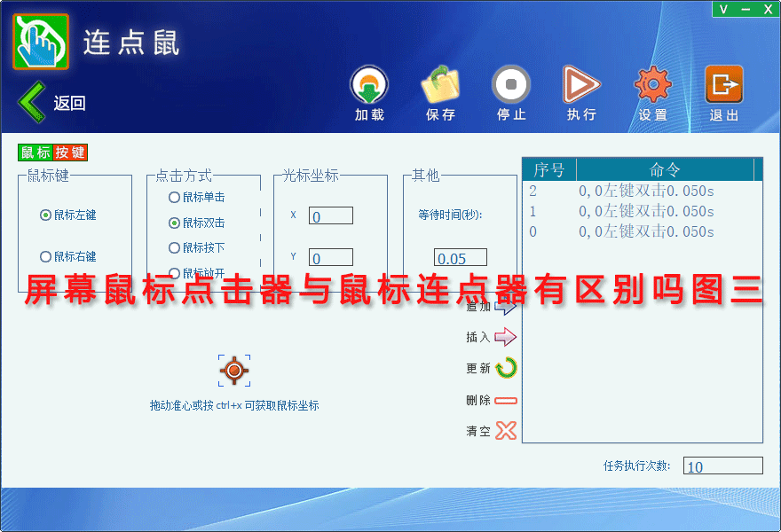Click the 任务执行次数 input field
Image resolution: width=781 pixels, height=532 pixels.
(x=722, y=465)
